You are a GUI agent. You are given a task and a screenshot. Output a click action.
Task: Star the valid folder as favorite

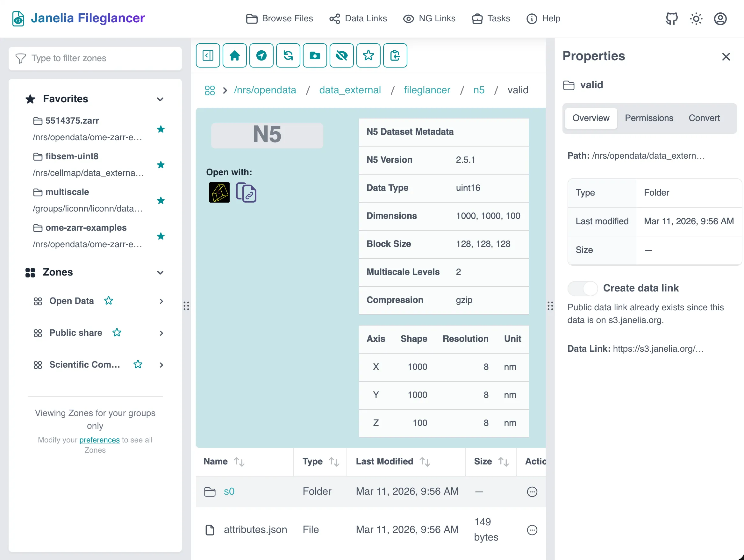pos(368,55)
